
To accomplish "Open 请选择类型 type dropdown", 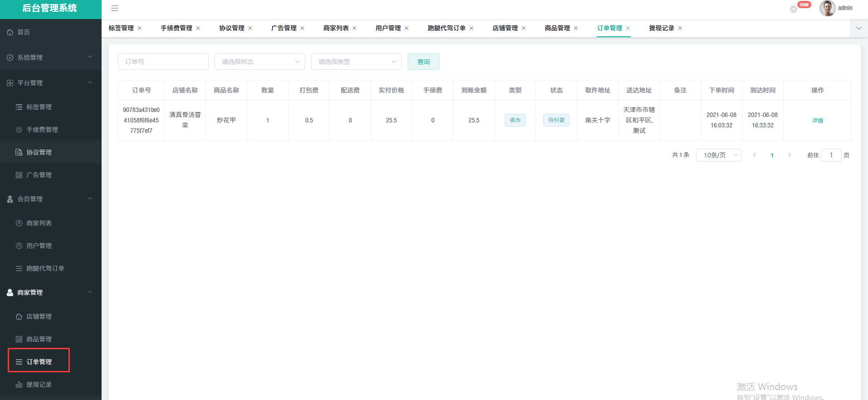I will point(356,62).
